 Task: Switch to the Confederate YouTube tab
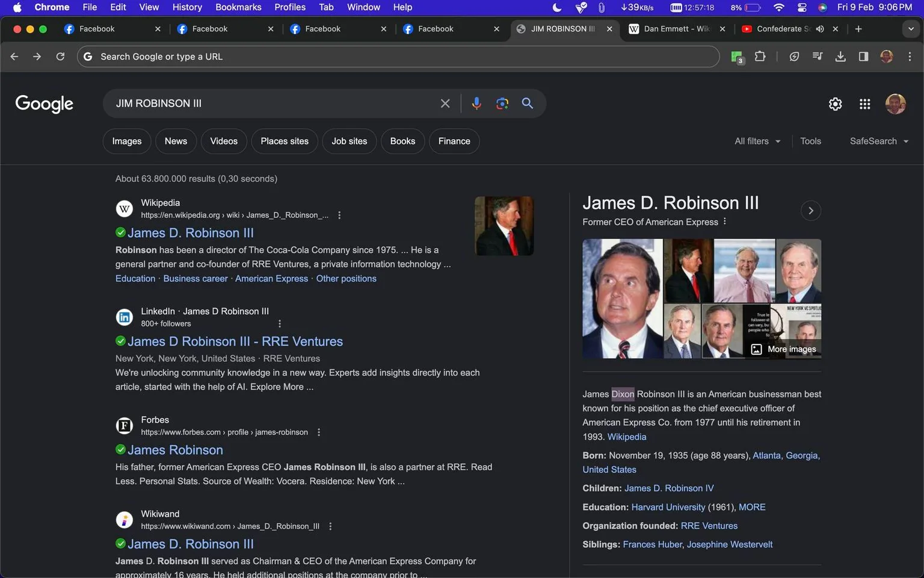point(782,29)
